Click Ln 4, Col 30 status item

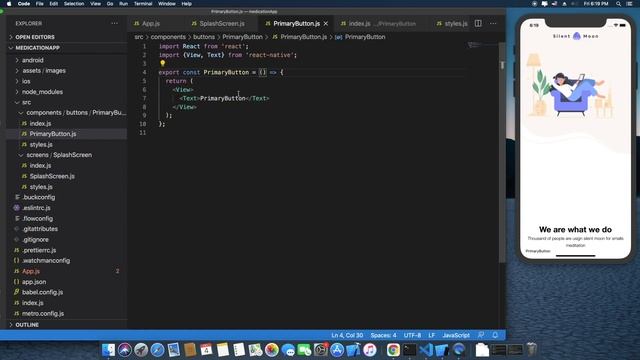point(347,335)
